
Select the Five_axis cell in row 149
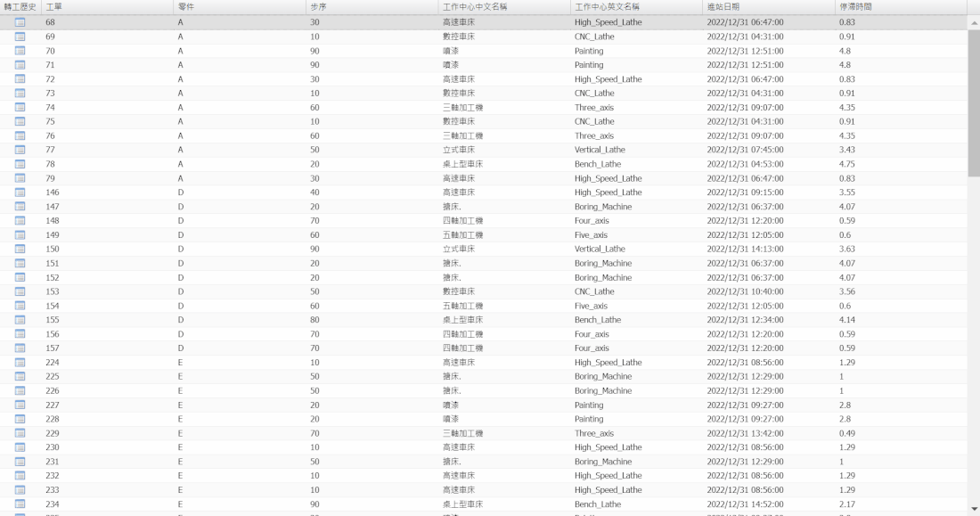click(591, 235)
